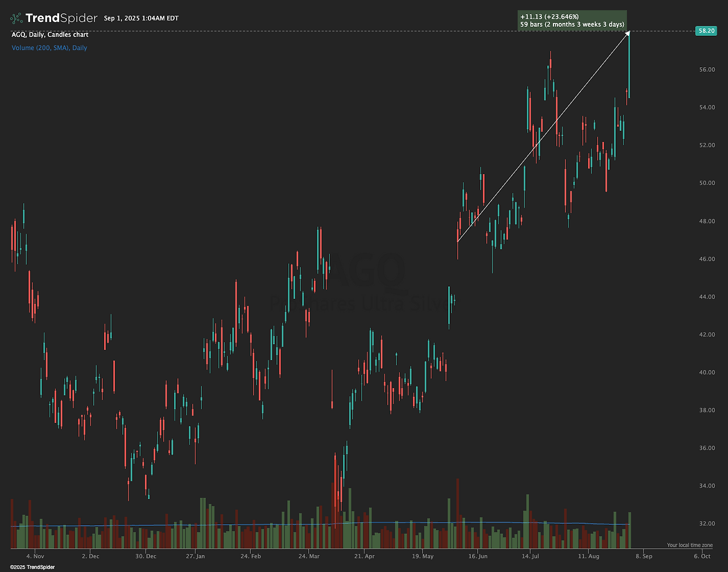
Task: Click the 32.00 price axis label
Action: [x=707, y=524]
